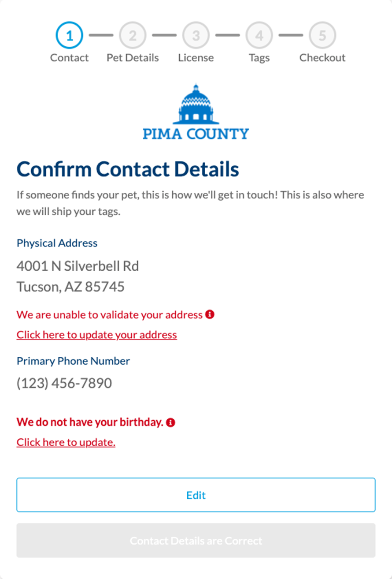Click the phone number (123) 456-7890
The image size is (392, 579).
tap(64, 383)
